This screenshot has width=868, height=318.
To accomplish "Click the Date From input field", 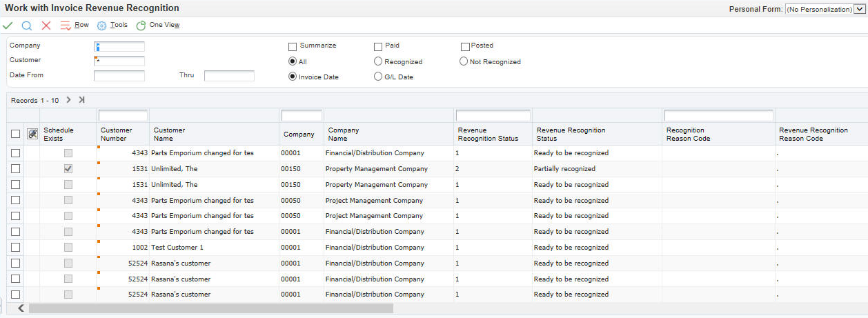I will pyautogui.click(x=119, y=76).
